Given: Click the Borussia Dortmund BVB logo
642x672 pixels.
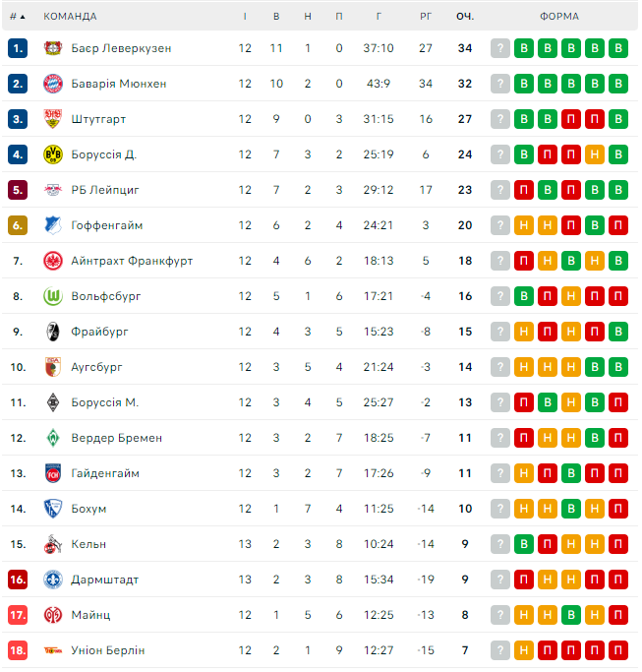Looking at the screenshot, I should [x=53, y=154].
